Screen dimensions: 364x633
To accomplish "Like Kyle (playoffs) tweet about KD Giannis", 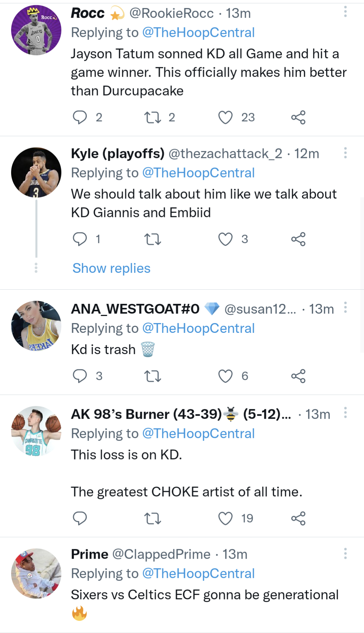I will [x=225, y=239].
